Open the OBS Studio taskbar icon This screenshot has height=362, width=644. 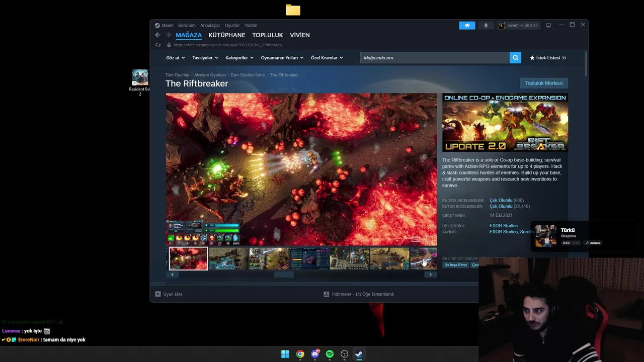pos(344,354)
